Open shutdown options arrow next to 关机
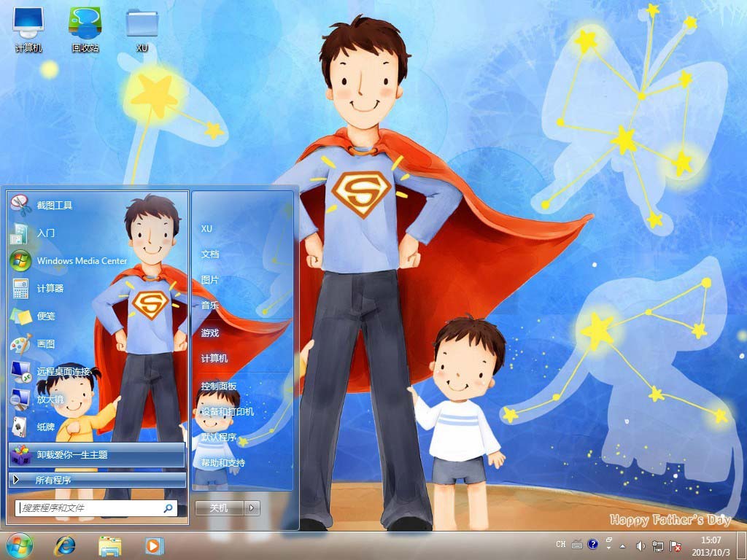 (x=252, y=508)
